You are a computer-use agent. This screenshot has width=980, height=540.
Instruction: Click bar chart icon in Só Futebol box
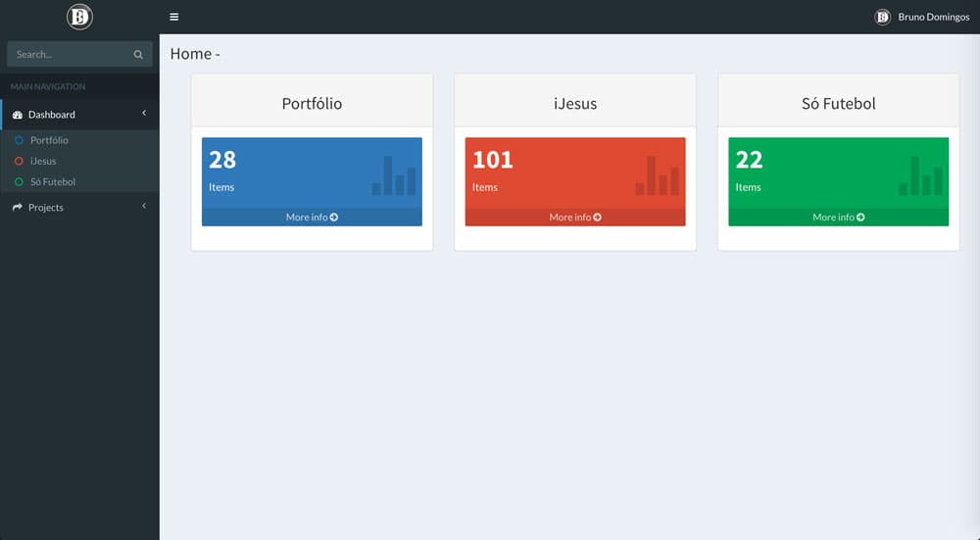(x=920, y=175)
